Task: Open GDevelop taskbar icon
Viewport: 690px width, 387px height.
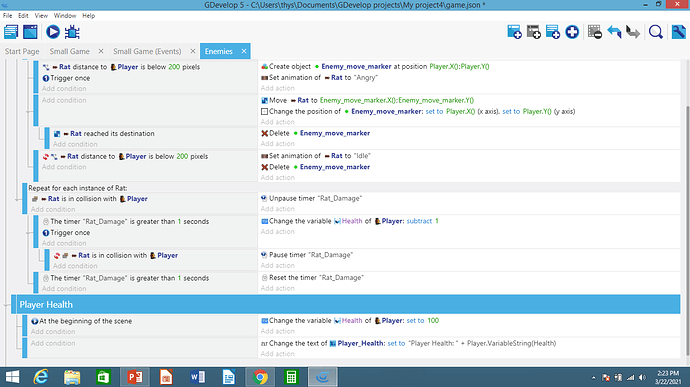Action: 323,377
